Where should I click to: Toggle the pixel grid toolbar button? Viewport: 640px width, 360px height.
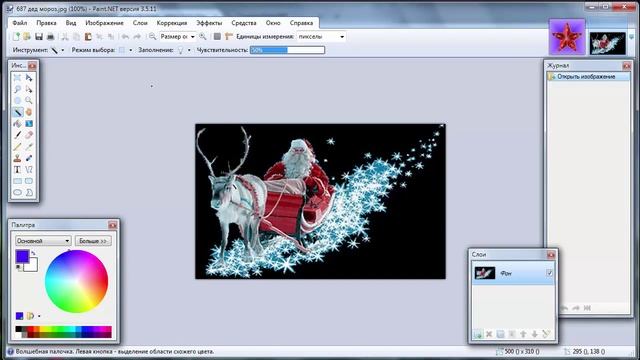[217, 37]
